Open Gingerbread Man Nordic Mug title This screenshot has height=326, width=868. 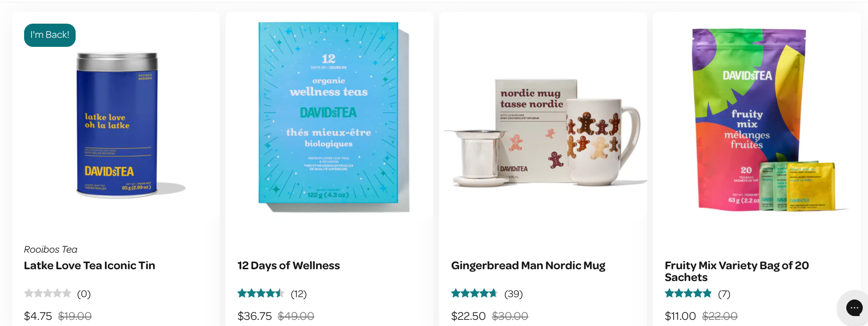528,266
